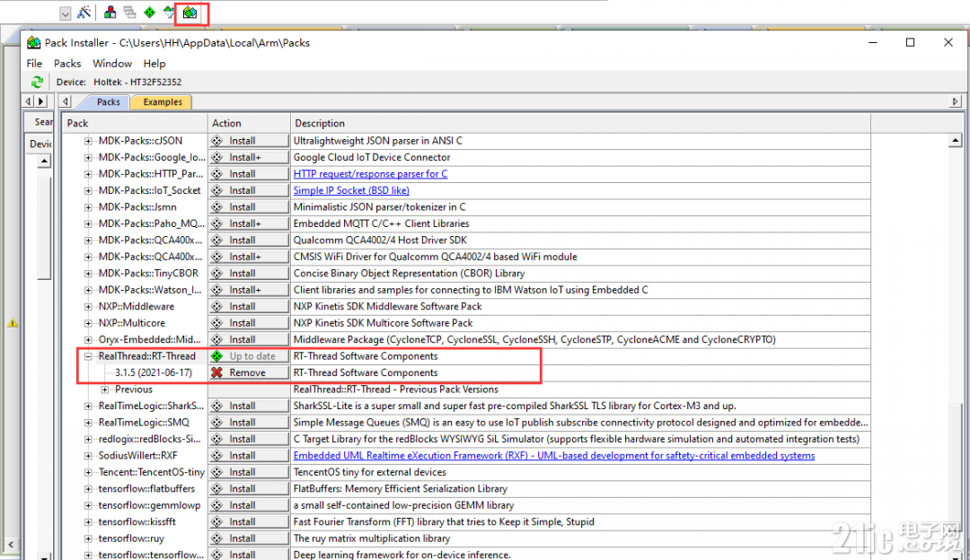The height and width of the screenshot is (560, 970).
Task: Install the tensorflow::kissfft pack
Action: pyautogui.click(x=250, y=522)
